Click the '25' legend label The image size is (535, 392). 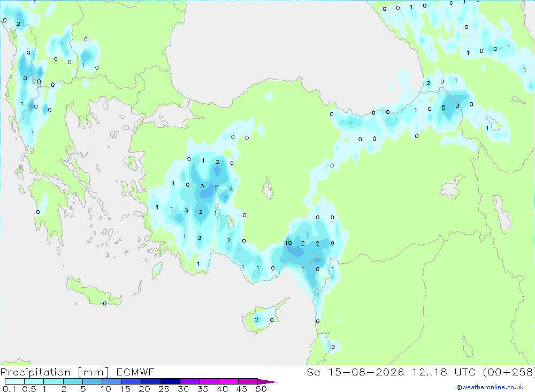tap(164, 389)
